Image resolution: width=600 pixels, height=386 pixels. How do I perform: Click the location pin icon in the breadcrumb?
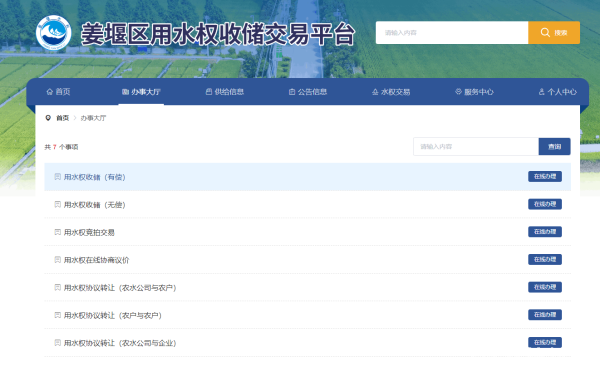tap(48, 118)
